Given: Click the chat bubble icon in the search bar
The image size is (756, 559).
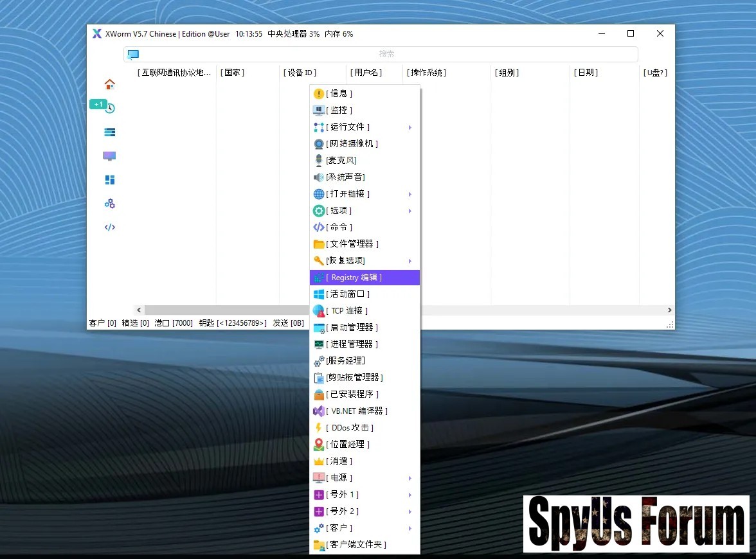Looking at the screenshot, I should (x=133, y=55).
